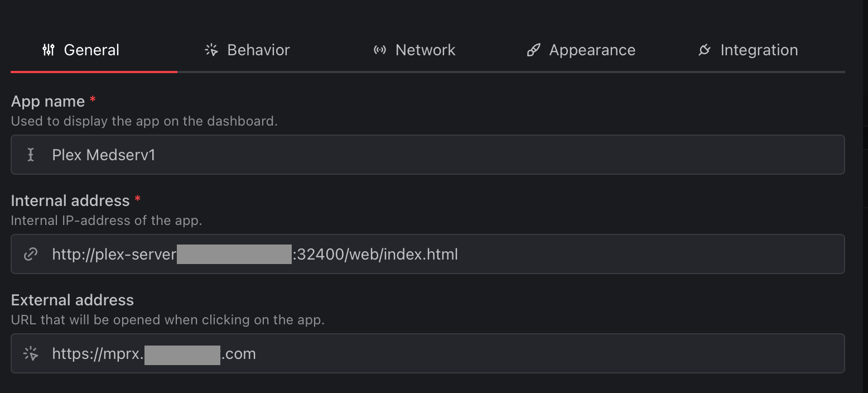Click the red asterisk beside Internal address
868x393 pixels.
(x=138, y=199)
